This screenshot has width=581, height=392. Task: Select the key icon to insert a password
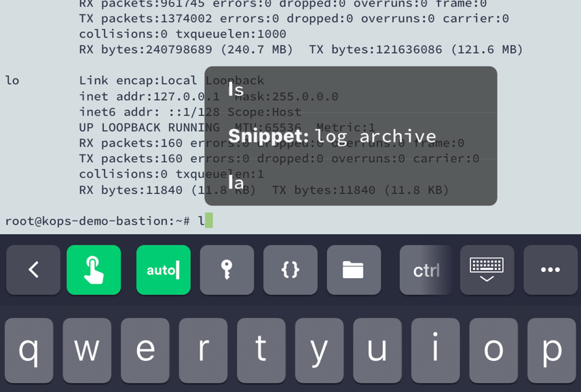[x=227, y=270]
